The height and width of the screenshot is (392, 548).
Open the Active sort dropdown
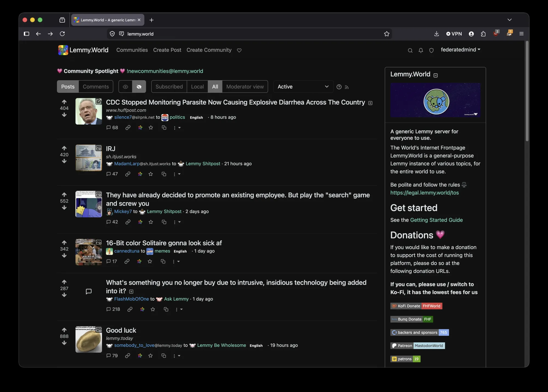pos(303,87)
